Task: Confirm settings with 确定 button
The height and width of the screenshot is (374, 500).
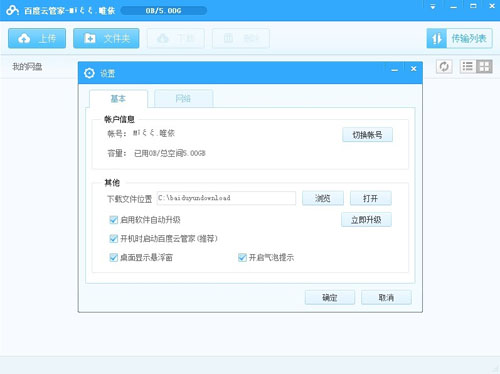Action: [330, 297]
